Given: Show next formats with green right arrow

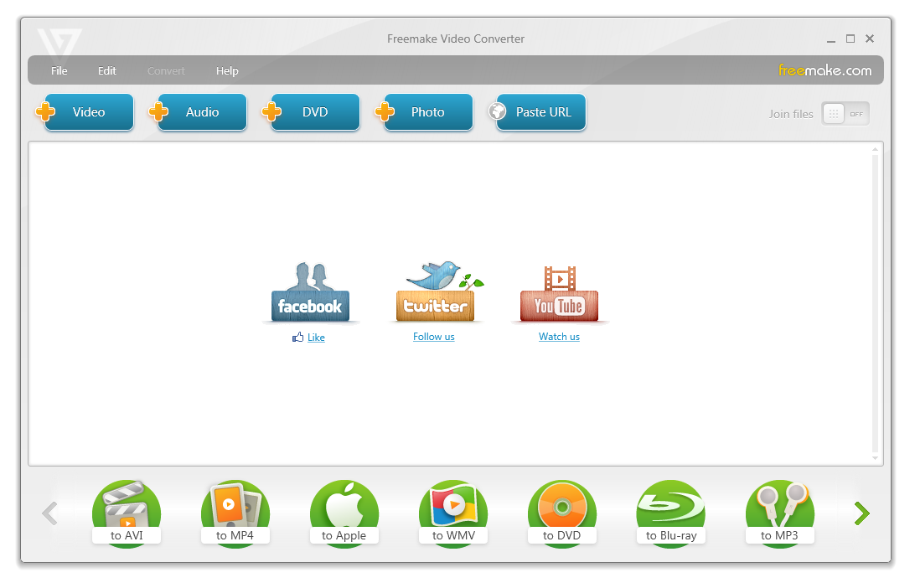Looking at the screenshot, I should [x=862, y=513].
